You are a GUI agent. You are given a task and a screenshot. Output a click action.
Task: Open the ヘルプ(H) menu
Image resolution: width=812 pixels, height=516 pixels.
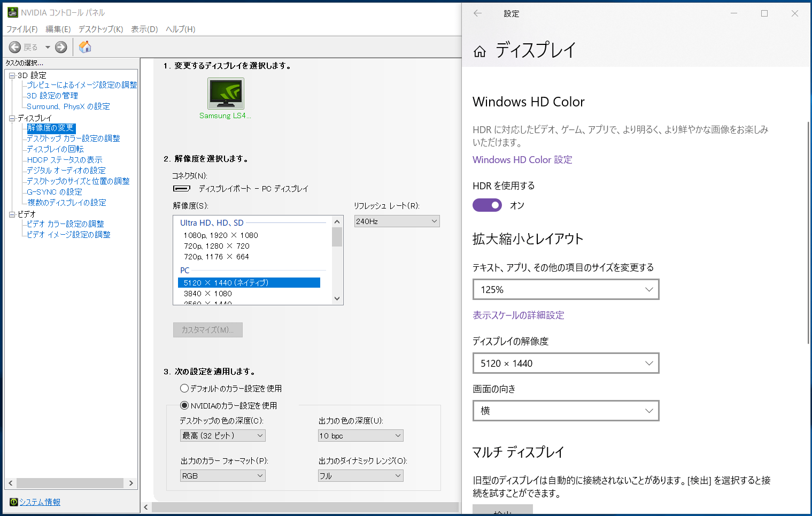(181, 29)
